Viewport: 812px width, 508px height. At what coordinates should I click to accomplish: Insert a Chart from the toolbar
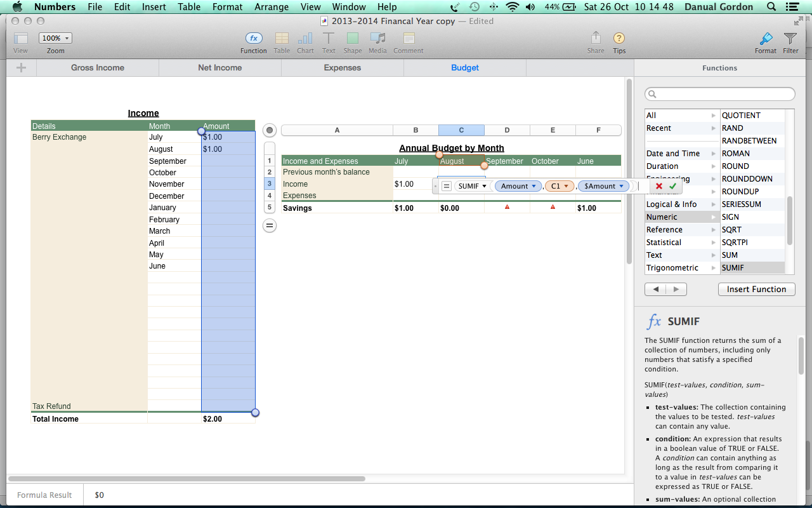(x=305, y=39)
